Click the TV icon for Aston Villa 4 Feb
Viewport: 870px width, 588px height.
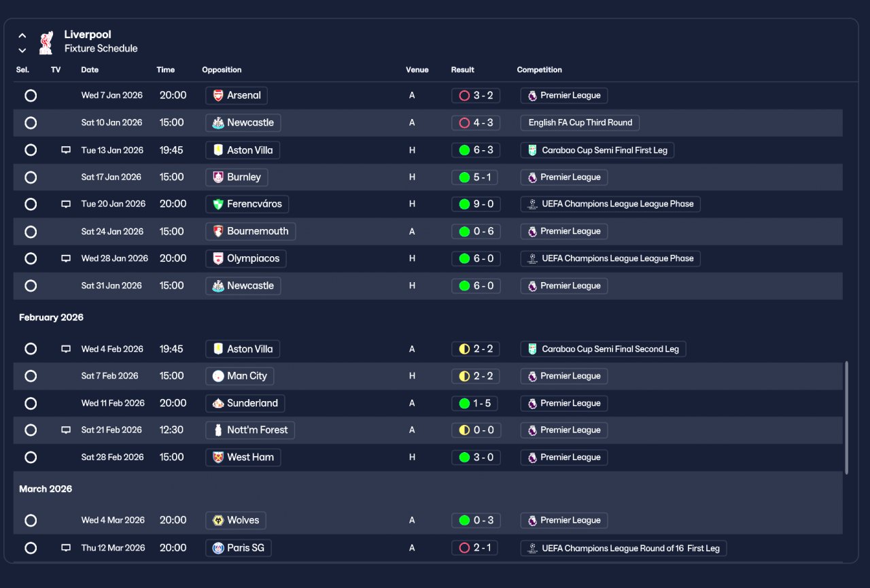(66, 349)
